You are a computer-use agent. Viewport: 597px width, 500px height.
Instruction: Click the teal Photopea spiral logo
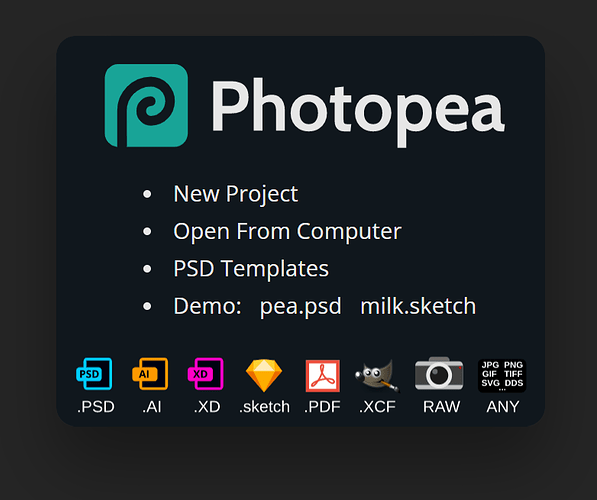click(146, 105)
